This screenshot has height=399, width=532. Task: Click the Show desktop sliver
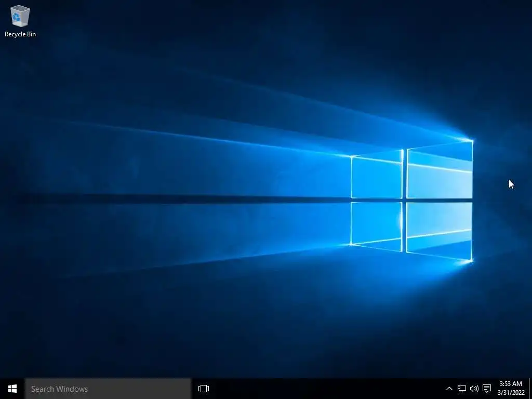530,389
